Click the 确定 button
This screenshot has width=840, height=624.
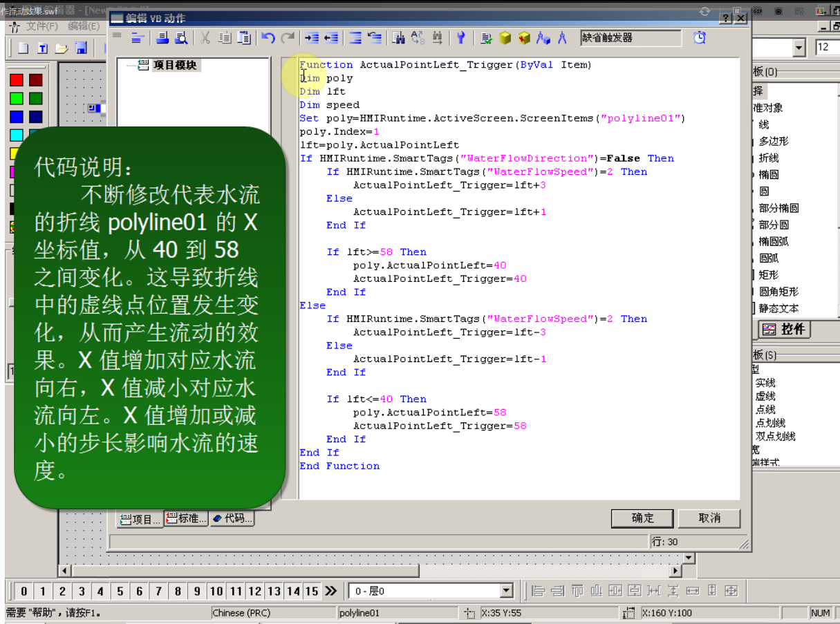pyautogui.click(x=642, y=518)
